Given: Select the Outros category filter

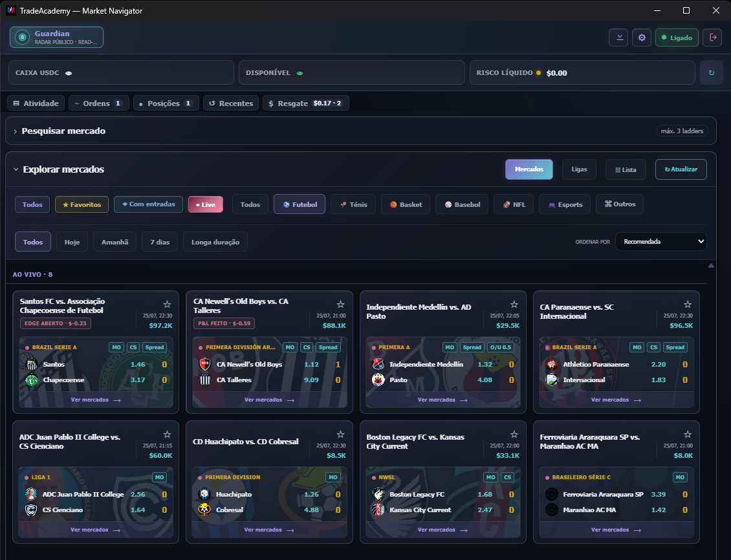Looking at the screenshot, I should [x=620, y=204].
